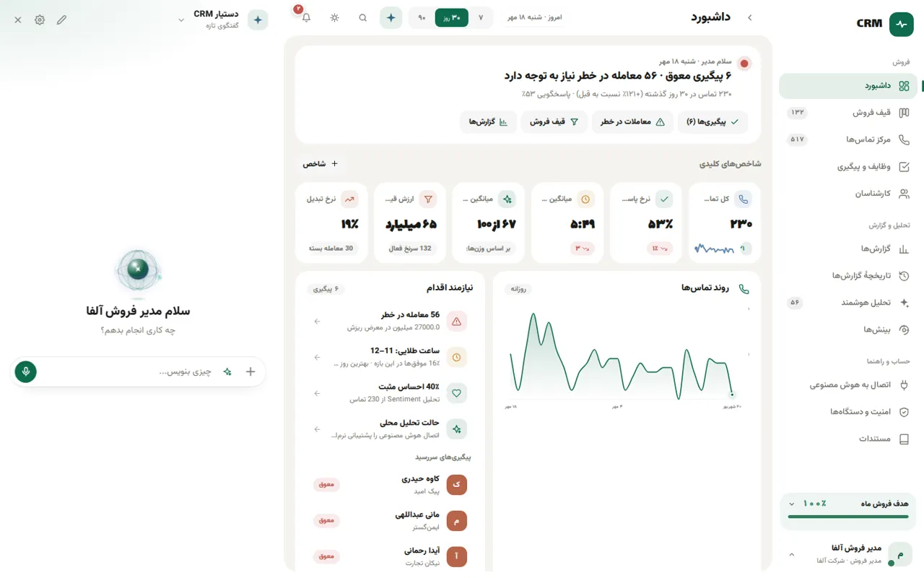
Task: Open تحلیل هوشمند sidebar item
Action: tap(848, 303)
